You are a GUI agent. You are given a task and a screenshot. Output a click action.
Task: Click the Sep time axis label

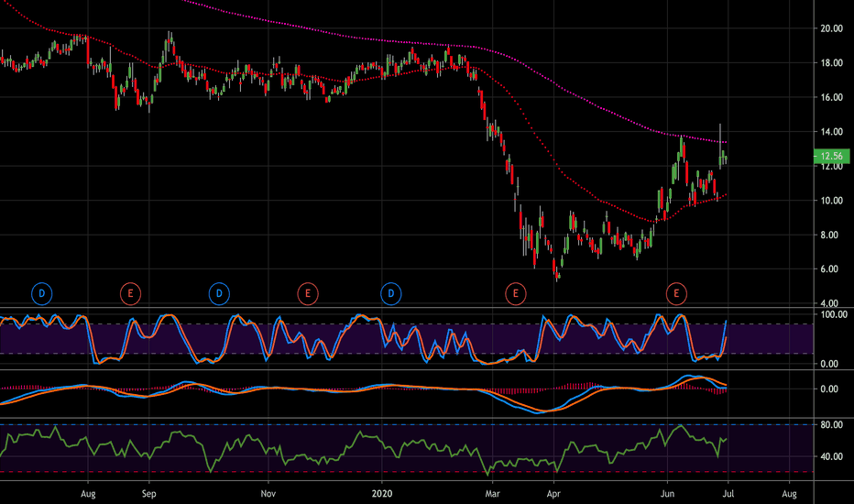point(148,494)
